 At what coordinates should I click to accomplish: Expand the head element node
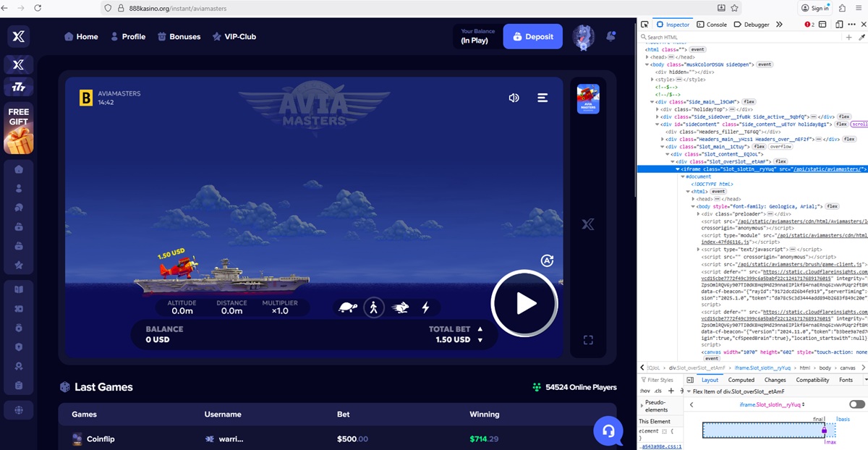[647, 57]
